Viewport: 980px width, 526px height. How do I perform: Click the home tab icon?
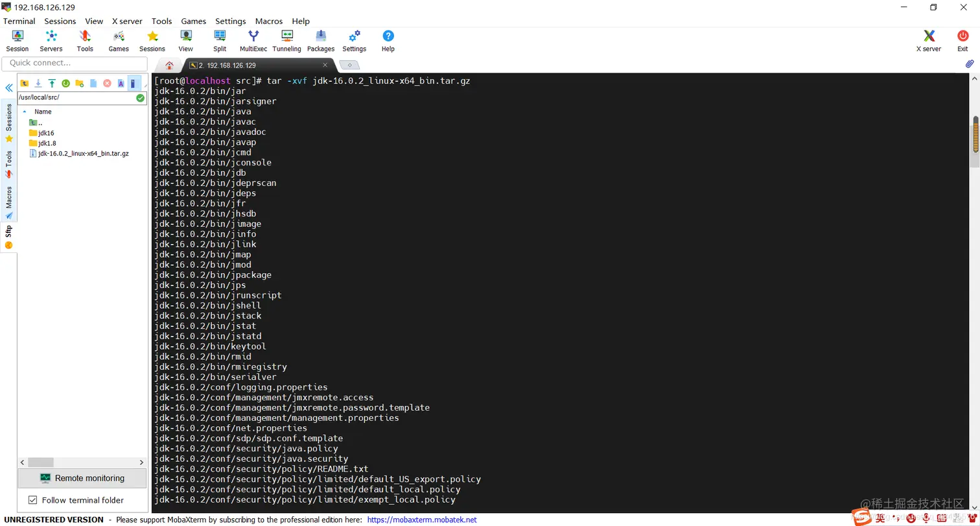(170, 65)
